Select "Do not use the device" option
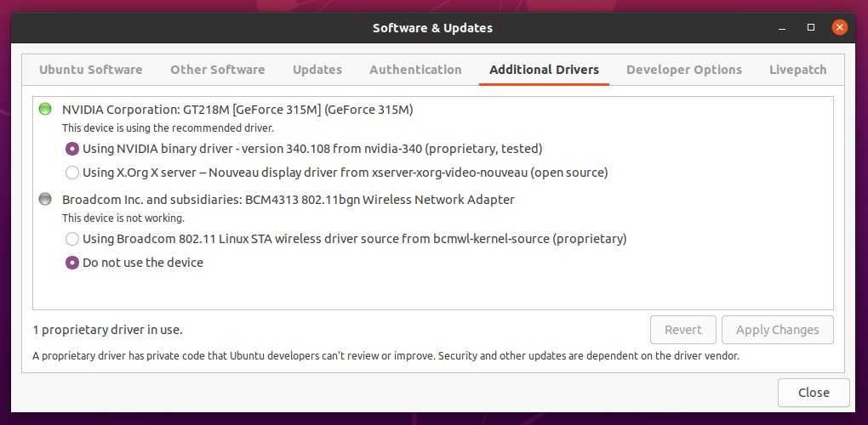The width and height of the screenshot is (868, 425). tap(72, 263)
